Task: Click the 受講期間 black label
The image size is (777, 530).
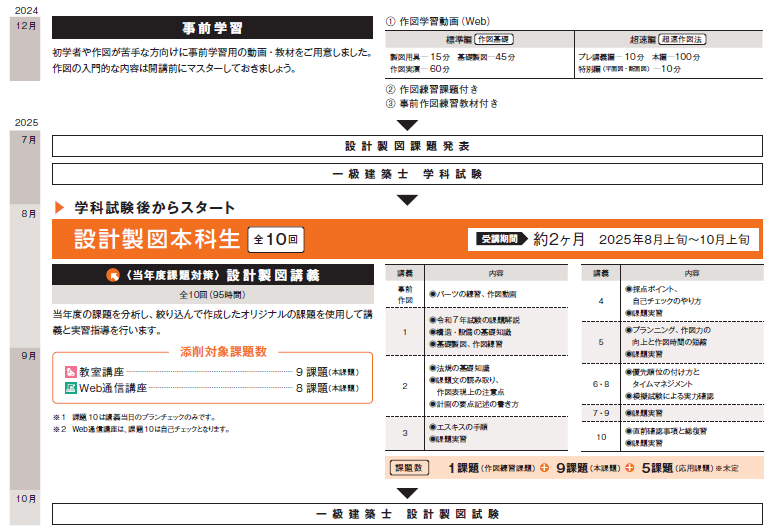Action: [x=499, y=240]
